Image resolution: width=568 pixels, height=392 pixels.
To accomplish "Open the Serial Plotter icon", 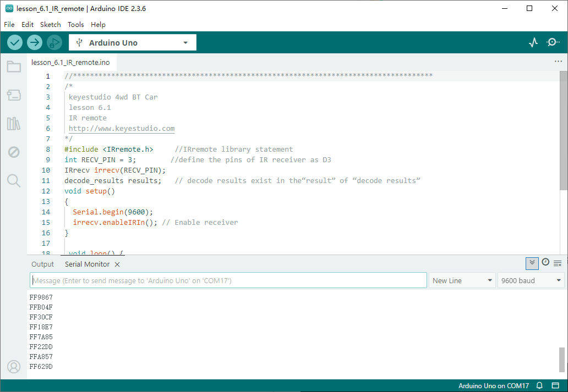I will click(533, 43).
